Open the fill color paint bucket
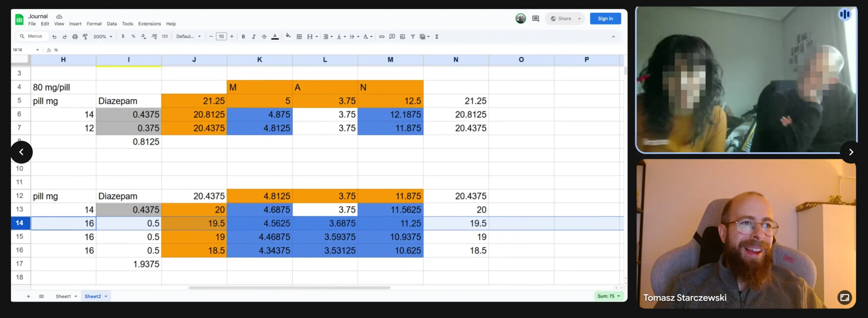Screen dimensions: 868x318 pos(288,36)
